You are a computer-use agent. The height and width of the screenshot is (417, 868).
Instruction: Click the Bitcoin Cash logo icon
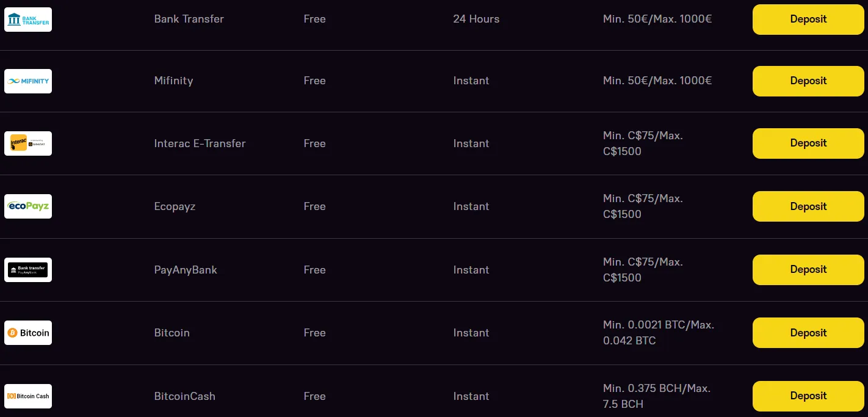(28, 396)
